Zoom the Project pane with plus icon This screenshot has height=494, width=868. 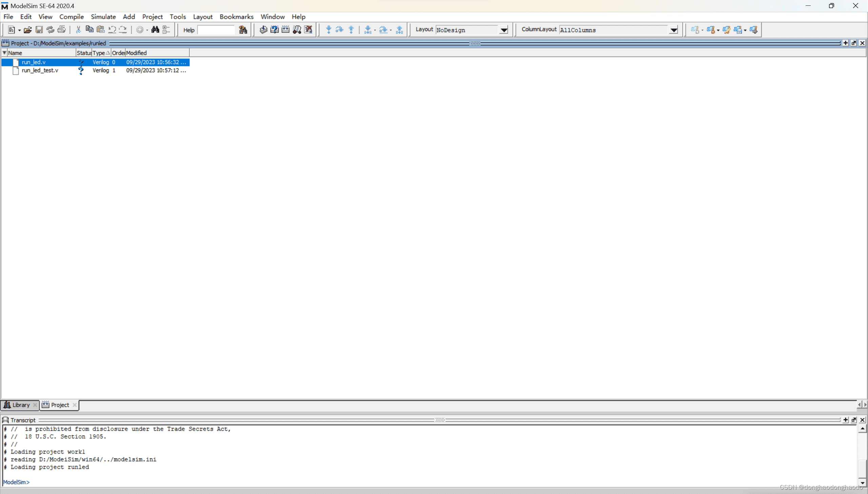pyautogui.click(x=845, y=43)
